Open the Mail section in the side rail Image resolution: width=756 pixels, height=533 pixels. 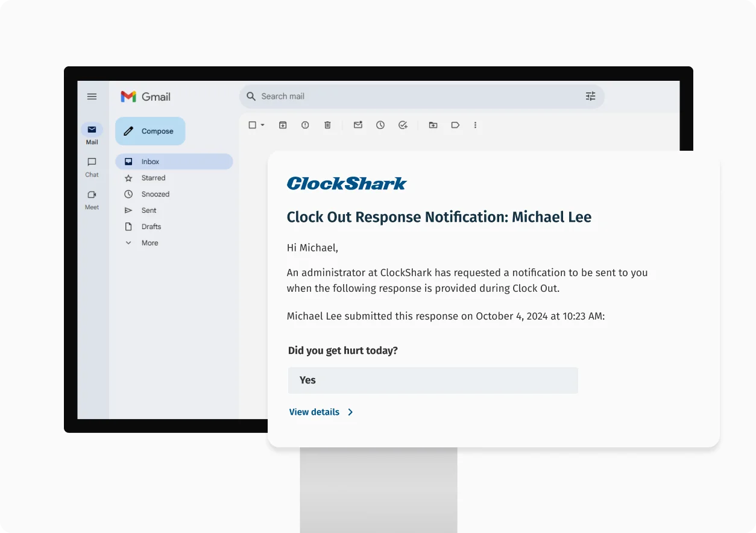[x=92, y=134]
